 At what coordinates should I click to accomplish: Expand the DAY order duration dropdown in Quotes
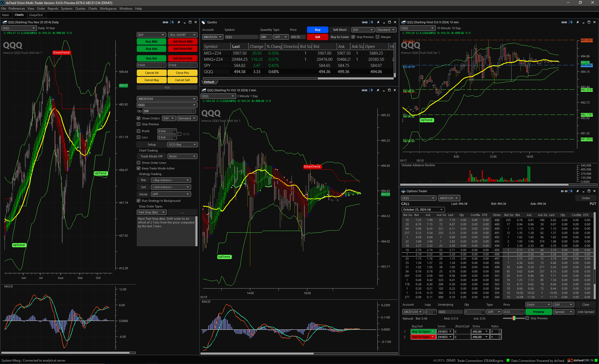(x=363, y=30)
